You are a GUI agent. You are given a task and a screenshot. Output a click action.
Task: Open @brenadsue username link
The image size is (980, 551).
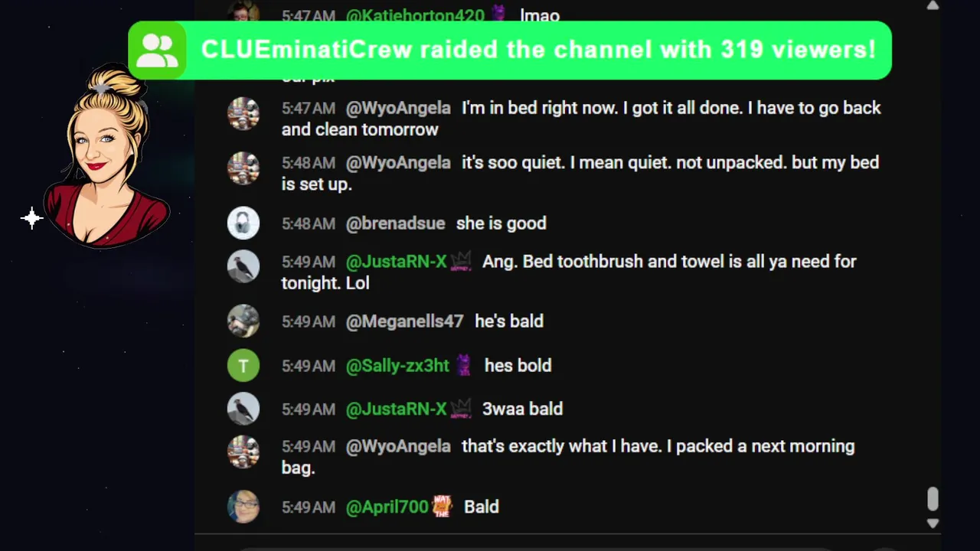pyautogui.click(x=395, y=223)
